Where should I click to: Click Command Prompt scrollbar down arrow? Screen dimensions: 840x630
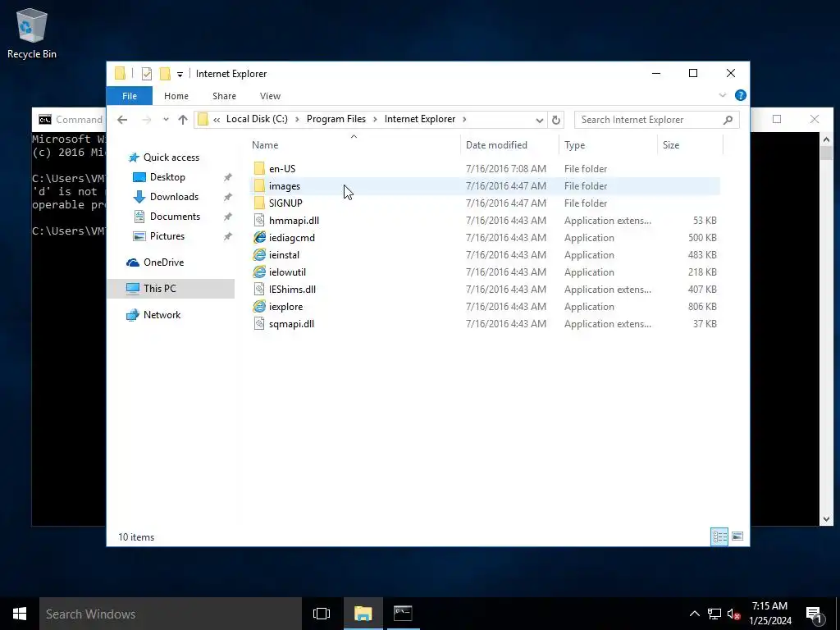pyautogui.click(x=826, y=518)
